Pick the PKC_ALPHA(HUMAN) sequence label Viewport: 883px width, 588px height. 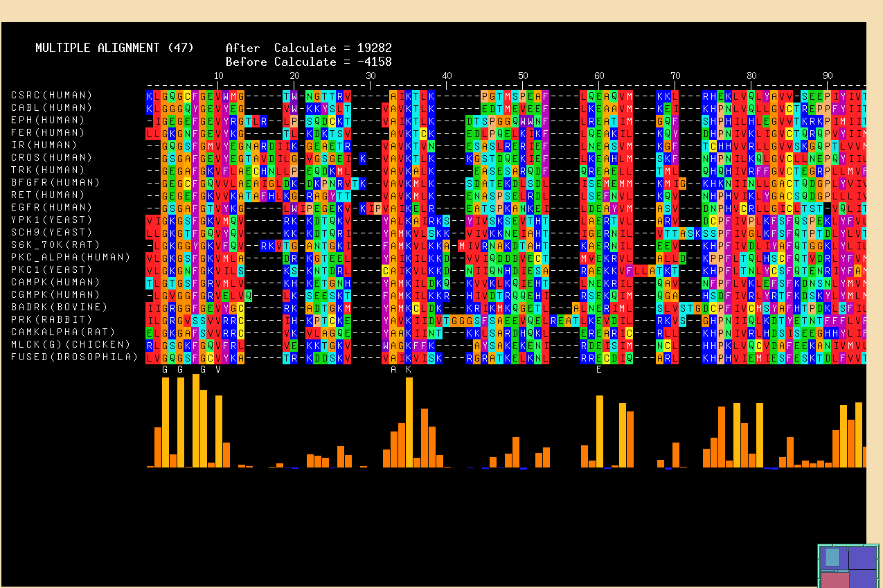[x=71, y=257]
